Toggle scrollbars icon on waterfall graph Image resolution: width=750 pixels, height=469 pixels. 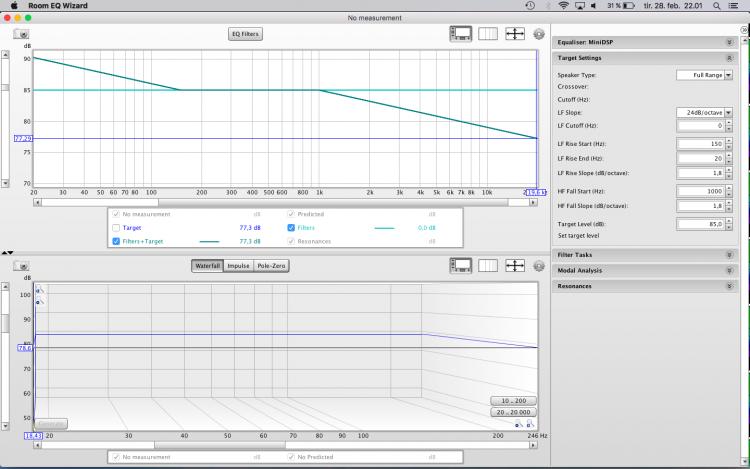pos(461,265)
